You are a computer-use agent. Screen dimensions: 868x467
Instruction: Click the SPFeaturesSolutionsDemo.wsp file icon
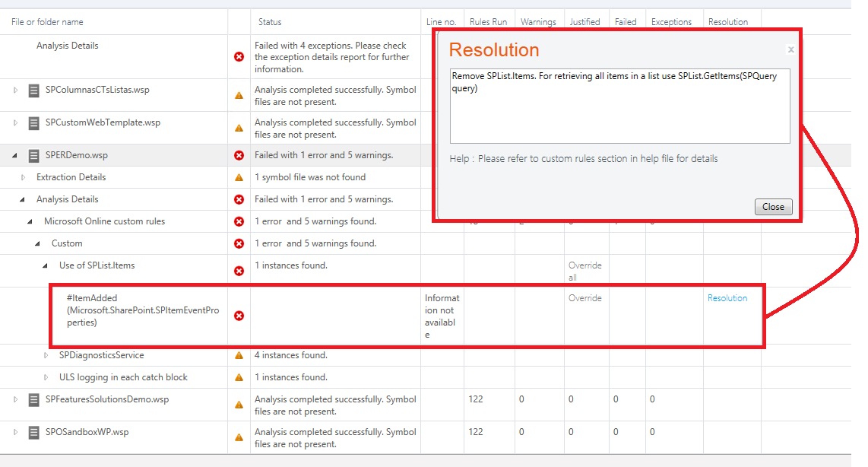click(33, 400)
